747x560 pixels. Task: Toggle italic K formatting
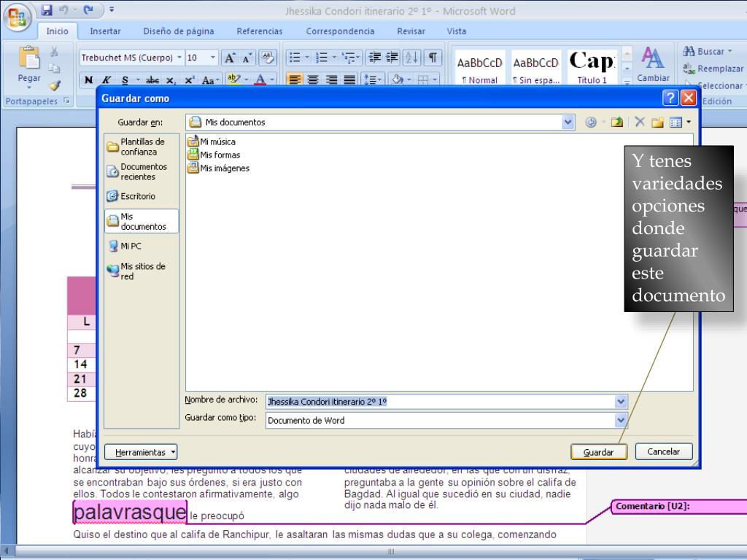tap(107, 79)
